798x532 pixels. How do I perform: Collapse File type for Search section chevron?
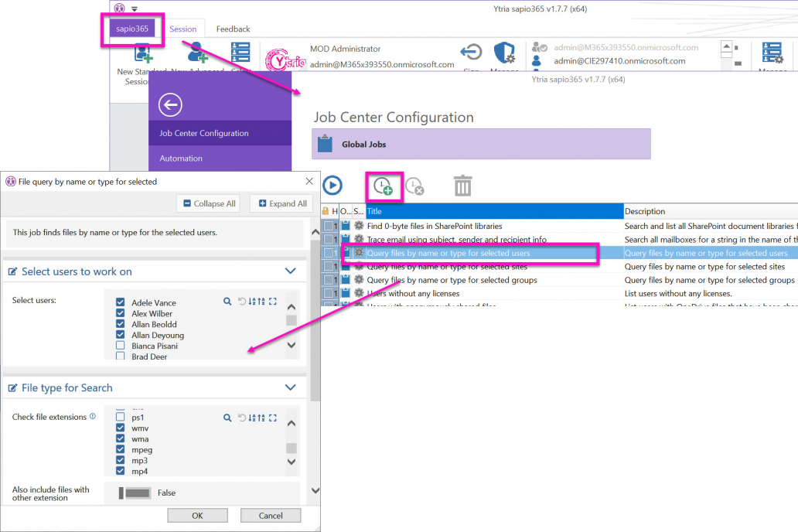290,387
